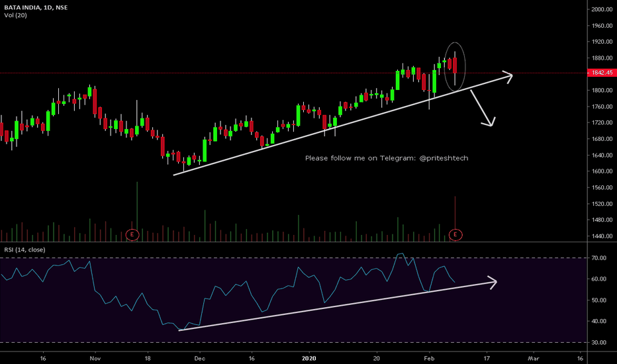The width and height of the screenshot is (617, 364).
Task: Click the 1880.00 price axis label
Action: [602, 58]
